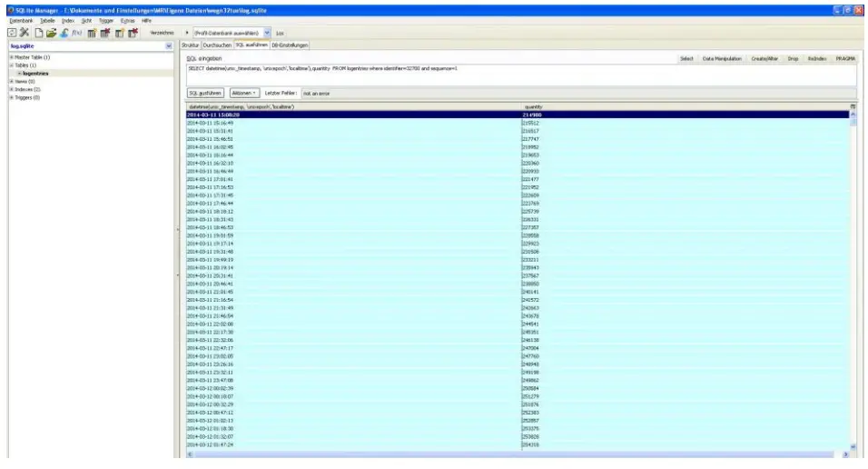Viewport: 868px width, 469px height.
Task: Select the row 2014-03-11 15:46:51
Action: point(518,139)
